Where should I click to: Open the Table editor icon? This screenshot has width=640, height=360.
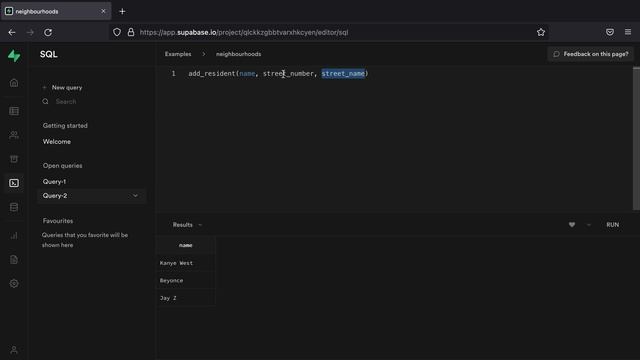(x=14, y=111)
